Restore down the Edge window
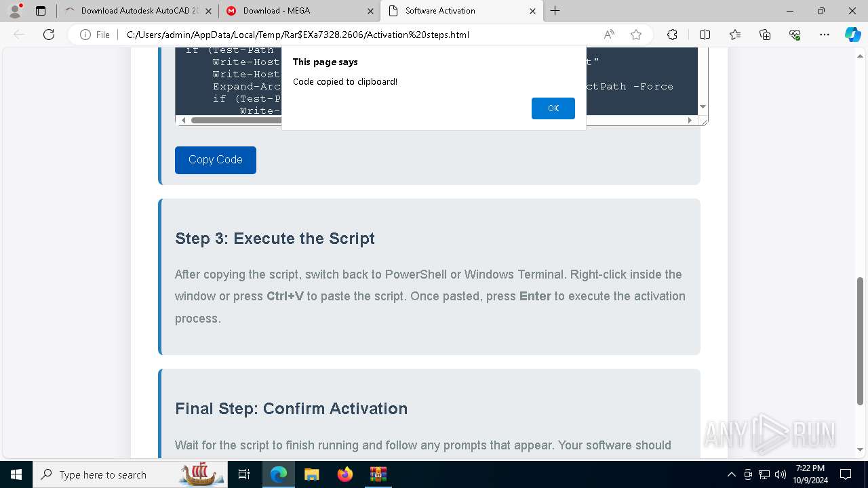Screen dimensions: 868x488 pyautogui.click(x=821, y=11)
